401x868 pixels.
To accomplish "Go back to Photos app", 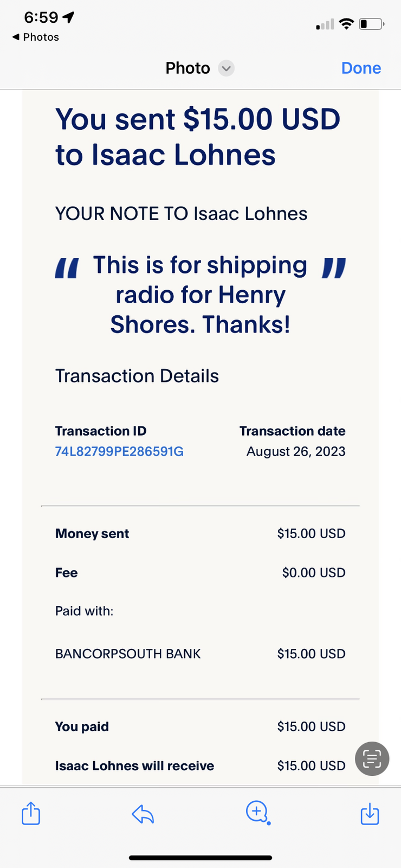I will (36, 37).
